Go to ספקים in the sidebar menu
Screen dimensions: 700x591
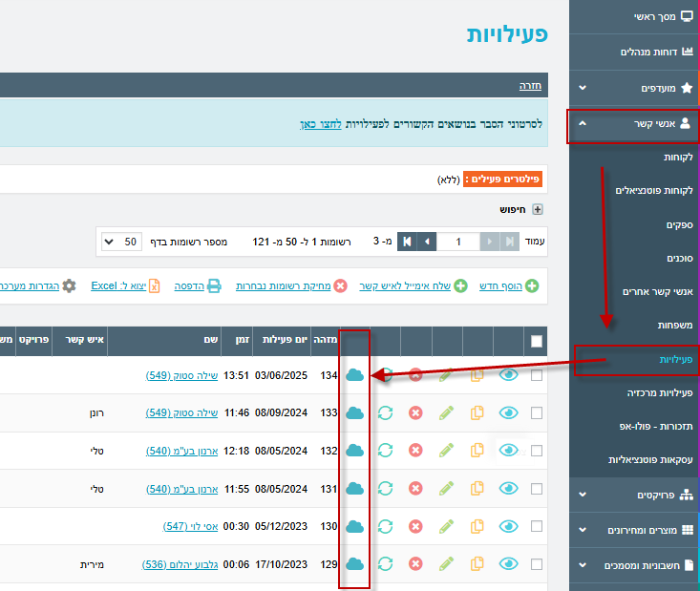click(679, 224)
